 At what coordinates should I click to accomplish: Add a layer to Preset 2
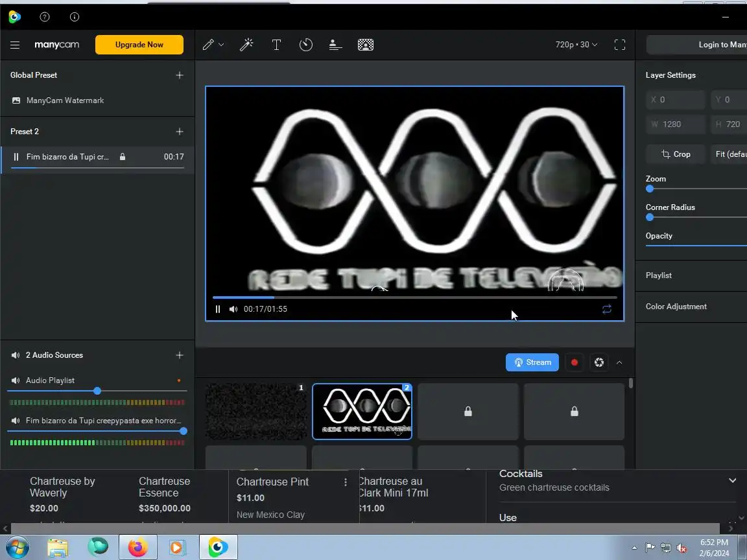point(180,132)
